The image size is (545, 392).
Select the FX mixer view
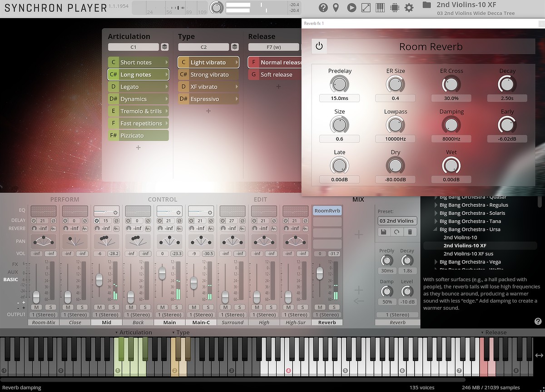point(15,264)
